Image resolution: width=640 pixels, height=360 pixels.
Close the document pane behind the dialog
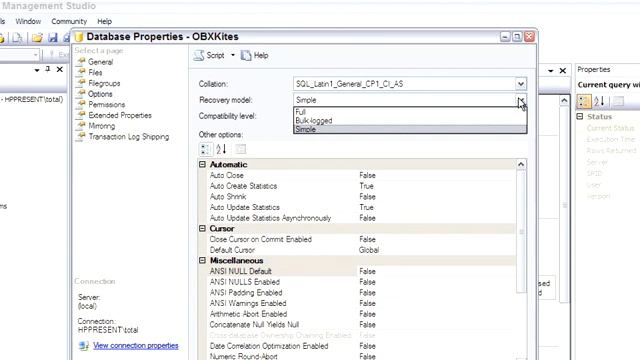pyautogui.click(x=563, y=71)
